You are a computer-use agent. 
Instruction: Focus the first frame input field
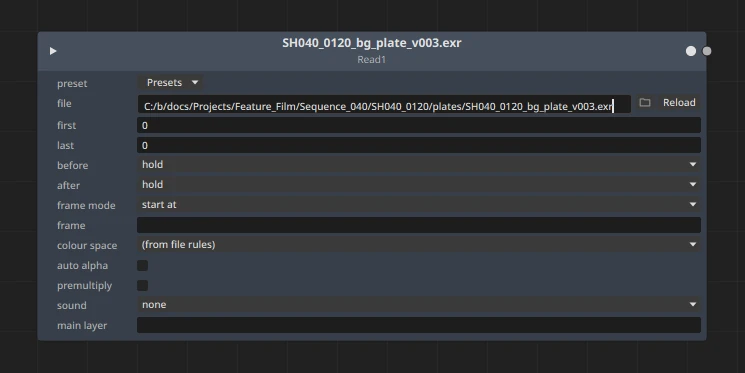pos(419,125)
